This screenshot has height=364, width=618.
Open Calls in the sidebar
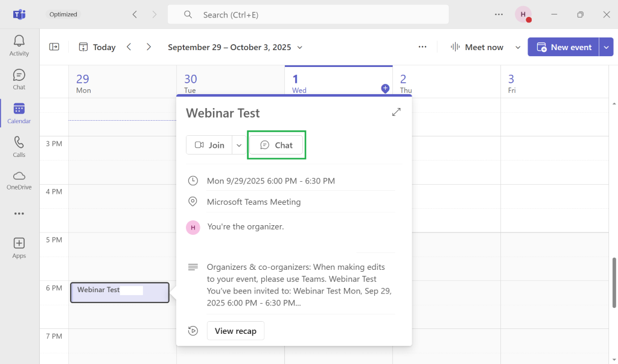point(19,147)
